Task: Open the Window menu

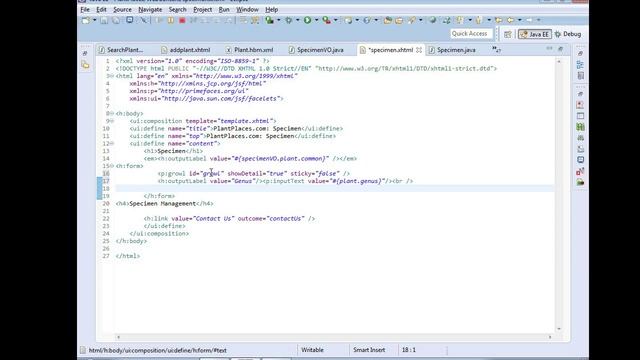Action: 247,9
